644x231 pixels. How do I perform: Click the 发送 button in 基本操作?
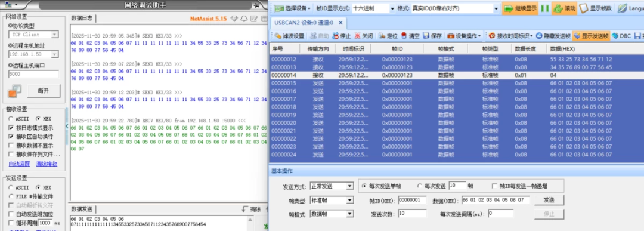click(549, 200)
